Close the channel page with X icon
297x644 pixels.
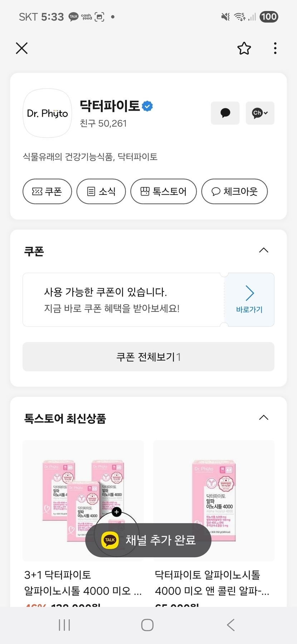[22, 48]
